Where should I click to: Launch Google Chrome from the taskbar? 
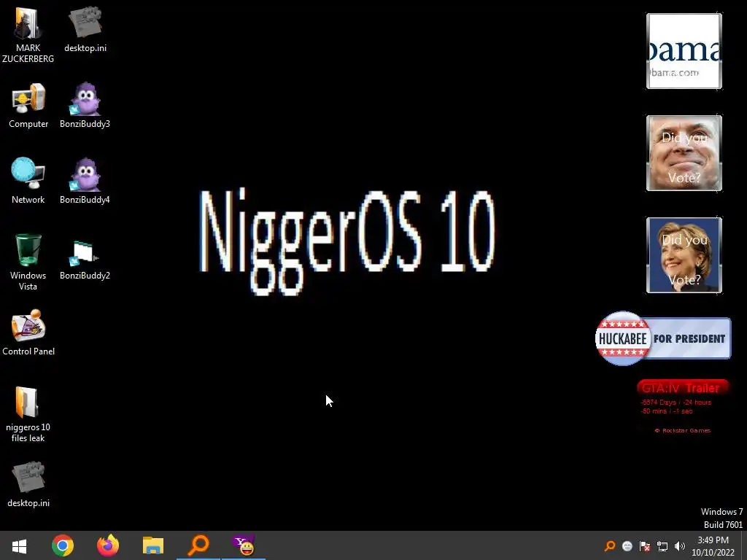63,545
